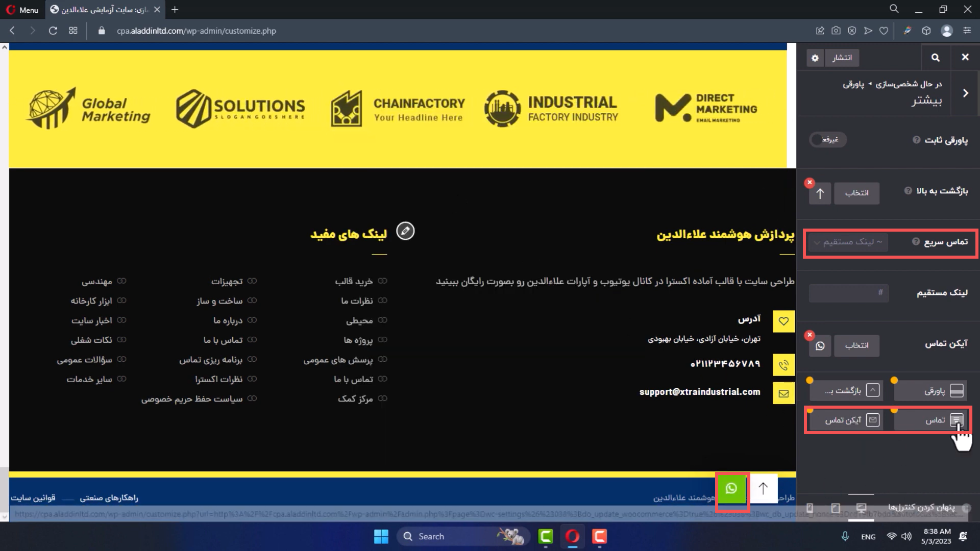Add page to bookmarks heart

884,31
